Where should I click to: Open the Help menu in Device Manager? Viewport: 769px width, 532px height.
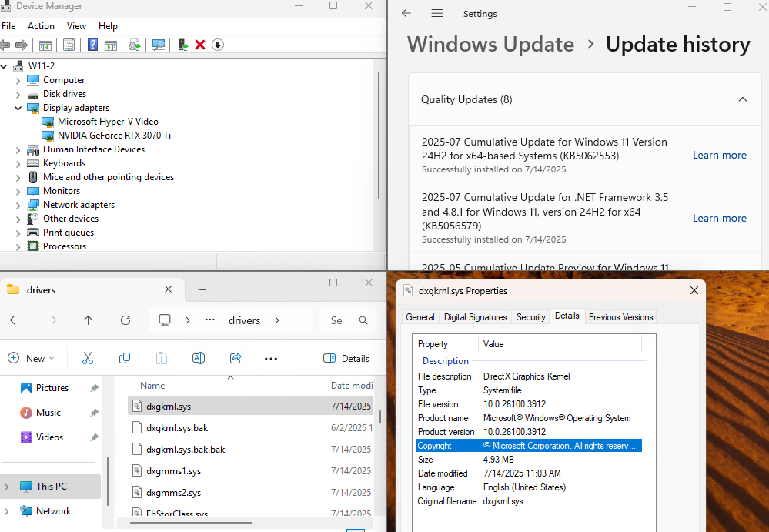(108, 26)
